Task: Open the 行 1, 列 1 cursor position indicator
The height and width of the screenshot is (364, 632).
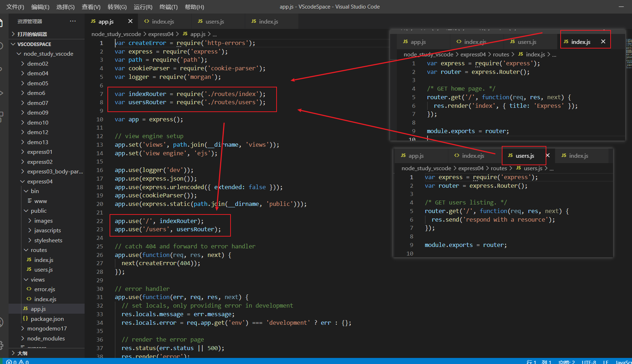Action: point(539,362)
